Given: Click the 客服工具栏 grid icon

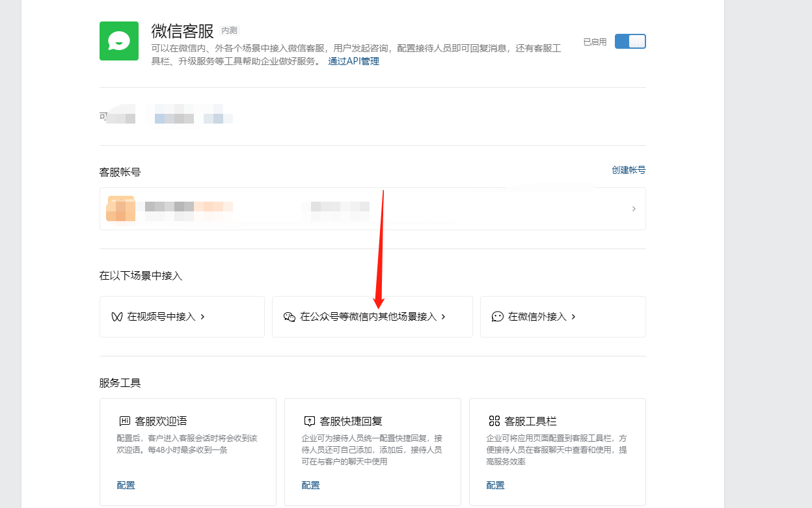Looking at the screenshot, I should click(x=494, y=421).
